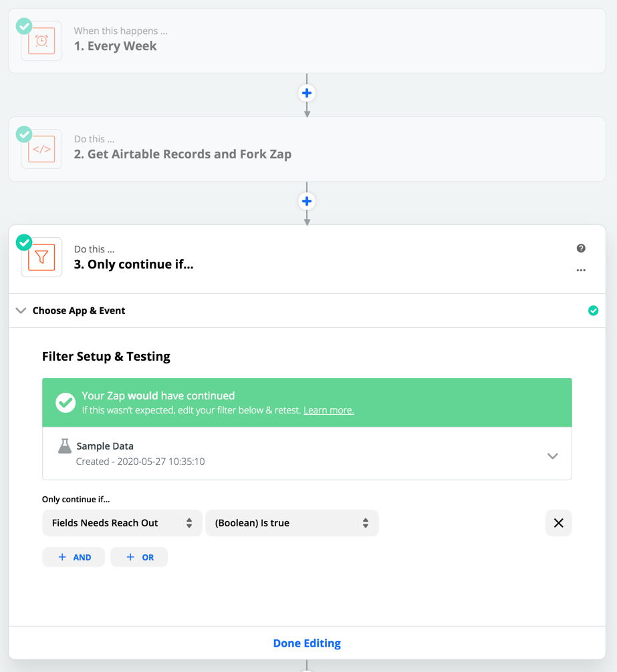Open the code step icon for Get Airtable Records
The height and width of the screenshot is (672, 617).
(x=41, y=149)
